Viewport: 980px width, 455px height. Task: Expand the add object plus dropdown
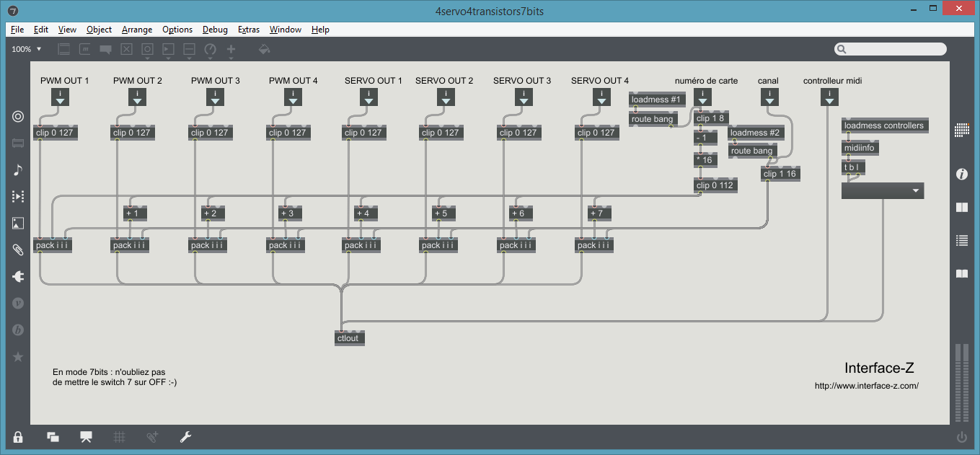point(231,50)
